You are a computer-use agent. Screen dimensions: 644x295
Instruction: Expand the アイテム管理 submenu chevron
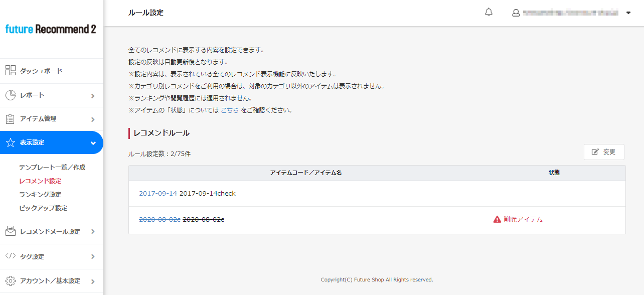point(93,119)
